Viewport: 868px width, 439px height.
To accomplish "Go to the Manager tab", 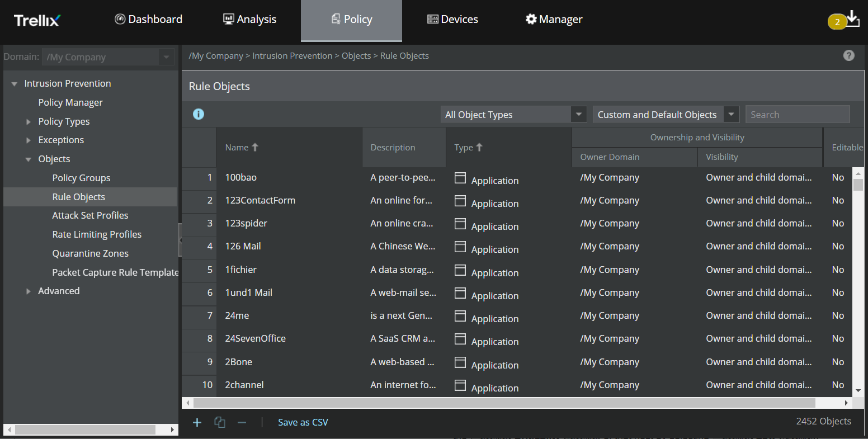I will [x=554, y=19].
